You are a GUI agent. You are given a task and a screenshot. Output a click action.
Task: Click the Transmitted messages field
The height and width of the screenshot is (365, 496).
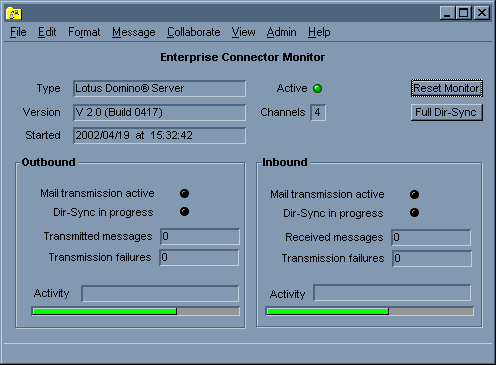tap(200, 236)
